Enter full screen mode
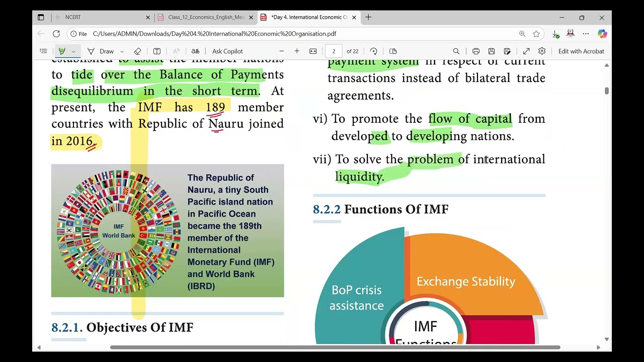Screen dimensions: 644x362 click(526, 51)
